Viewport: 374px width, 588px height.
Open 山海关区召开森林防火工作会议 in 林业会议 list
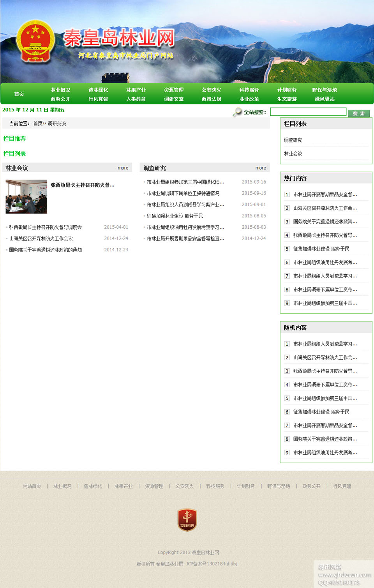(41, 238)
